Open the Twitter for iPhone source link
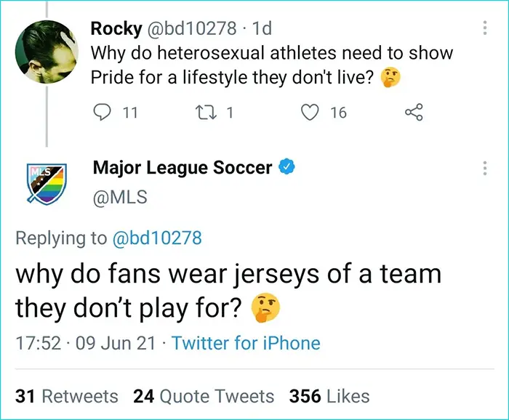Screen dimensions: 509x420 (246, 343)
